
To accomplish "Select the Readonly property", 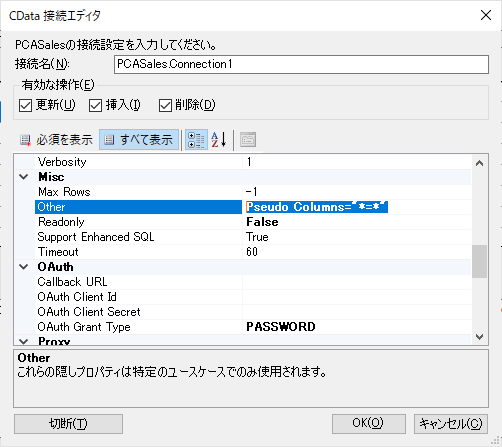I will coord(138,222).
